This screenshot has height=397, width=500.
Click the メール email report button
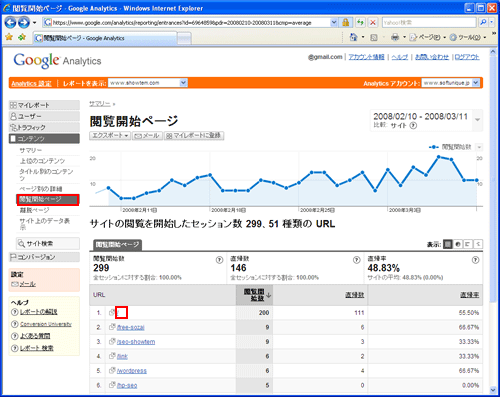[147, 136]
